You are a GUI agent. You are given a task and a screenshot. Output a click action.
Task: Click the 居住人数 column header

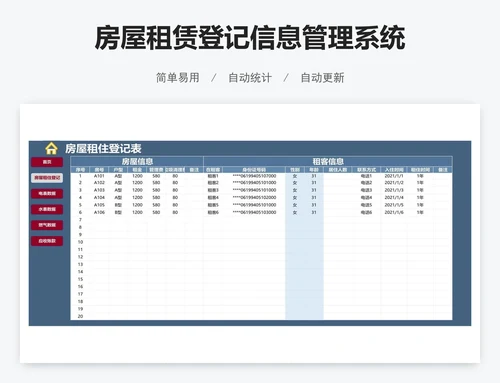tap(338, 170)
